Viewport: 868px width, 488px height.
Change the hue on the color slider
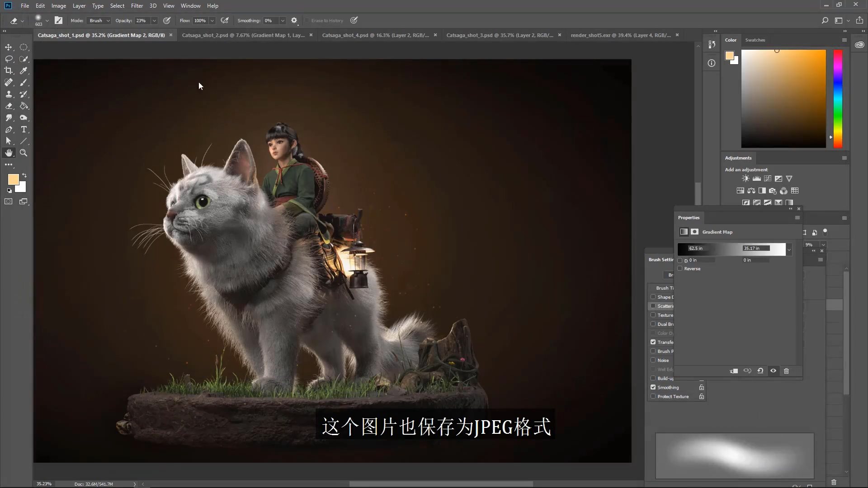(x=838, y=99)
